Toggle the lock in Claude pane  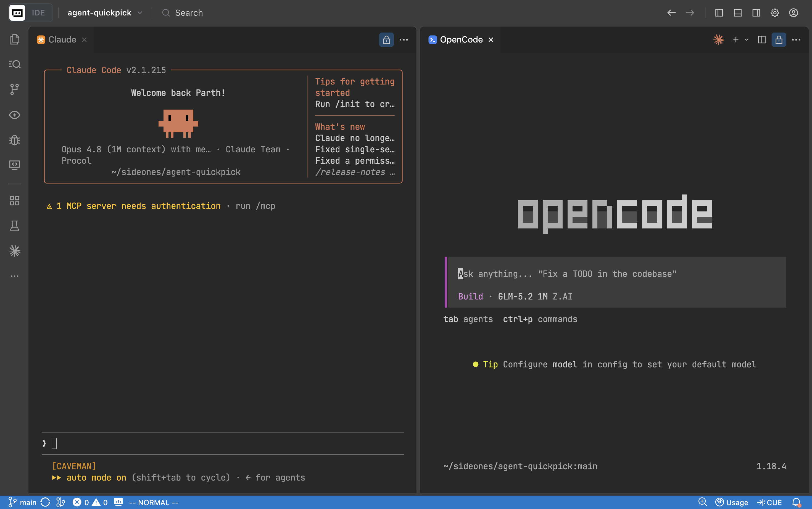(x=386, y=40)
